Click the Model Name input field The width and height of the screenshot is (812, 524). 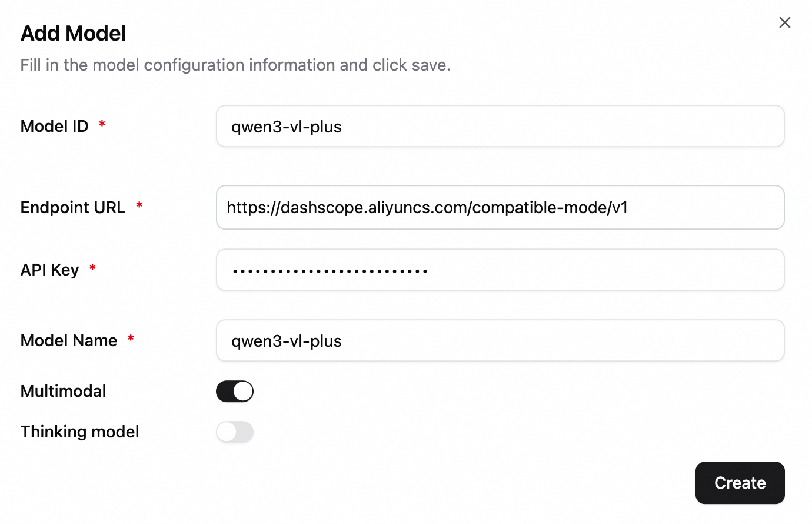(x=500, y=341)
